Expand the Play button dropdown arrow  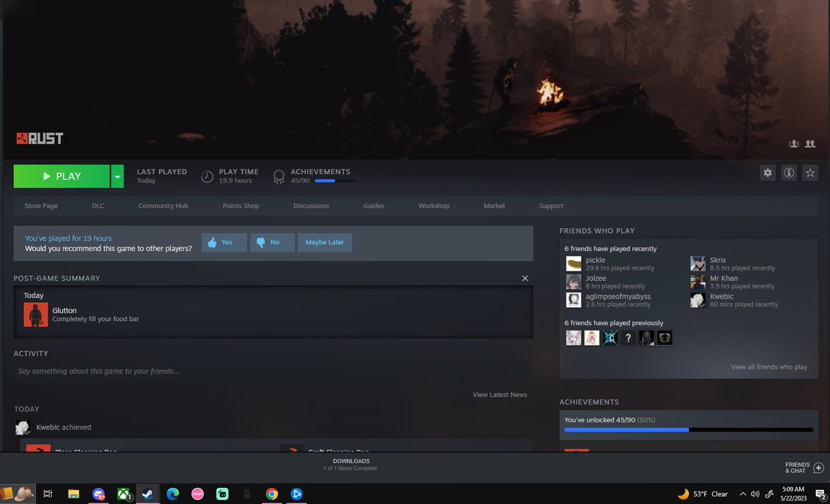point(118,176)
